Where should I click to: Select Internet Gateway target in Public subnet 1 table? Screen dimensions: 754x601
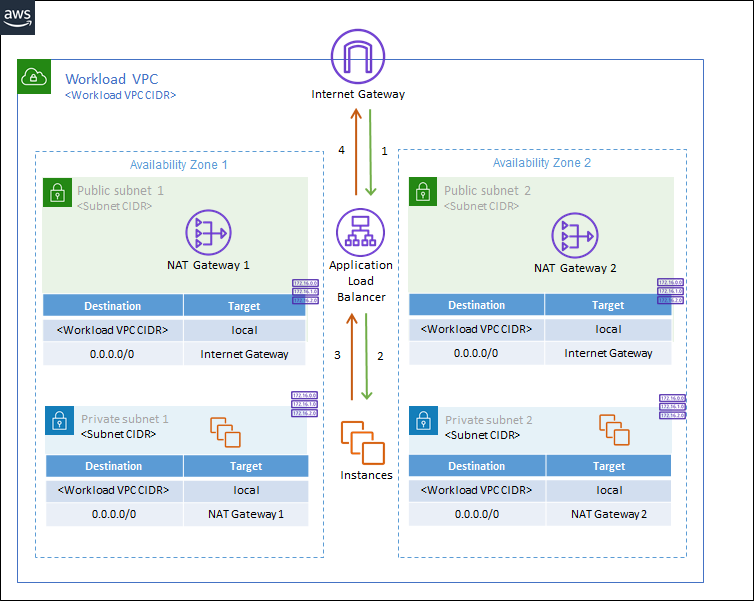pyautogui.click(x=244, y=354)
